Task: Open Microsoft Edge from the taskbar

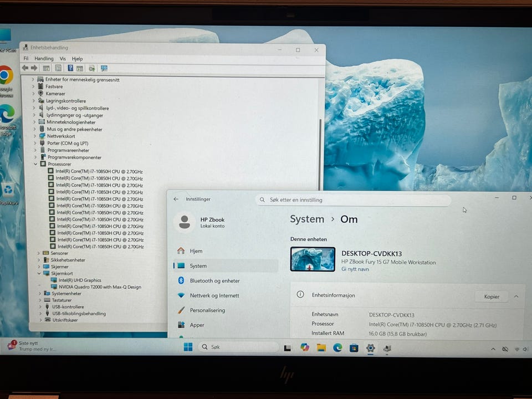Action: click(x=337, y=347)
